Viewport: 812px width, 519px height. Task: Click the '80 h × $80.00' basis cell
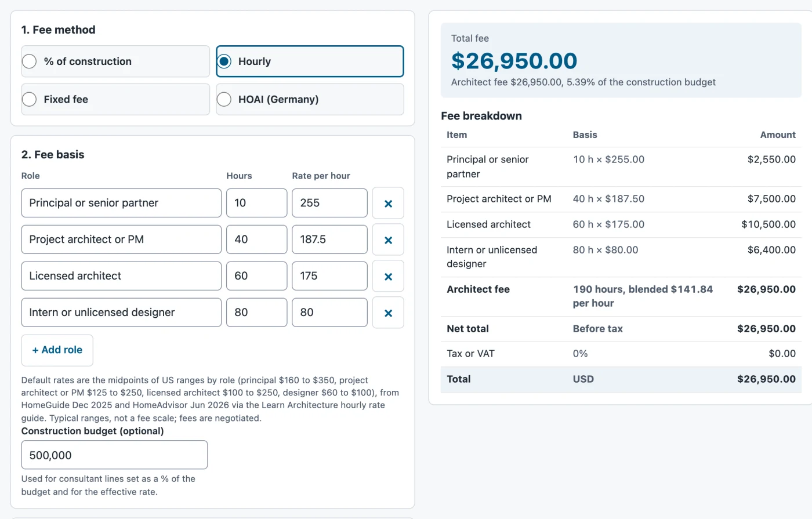click(606, 250)
